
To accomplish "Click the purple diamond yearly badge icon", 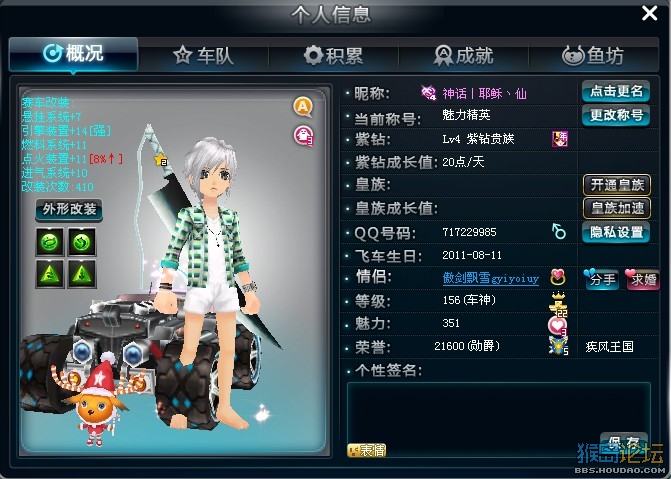I will click(560, 139).
